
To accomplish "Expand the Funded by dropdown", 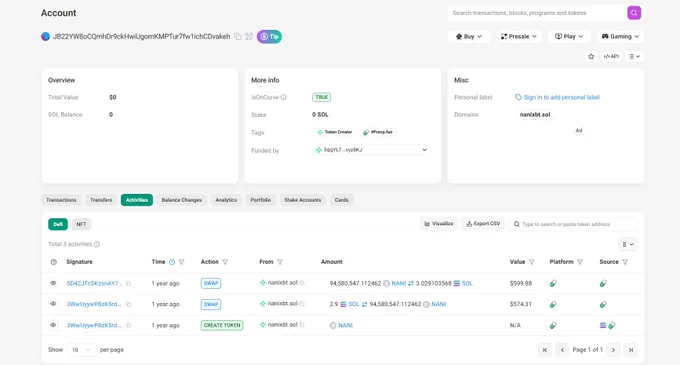I will (371, 150).
